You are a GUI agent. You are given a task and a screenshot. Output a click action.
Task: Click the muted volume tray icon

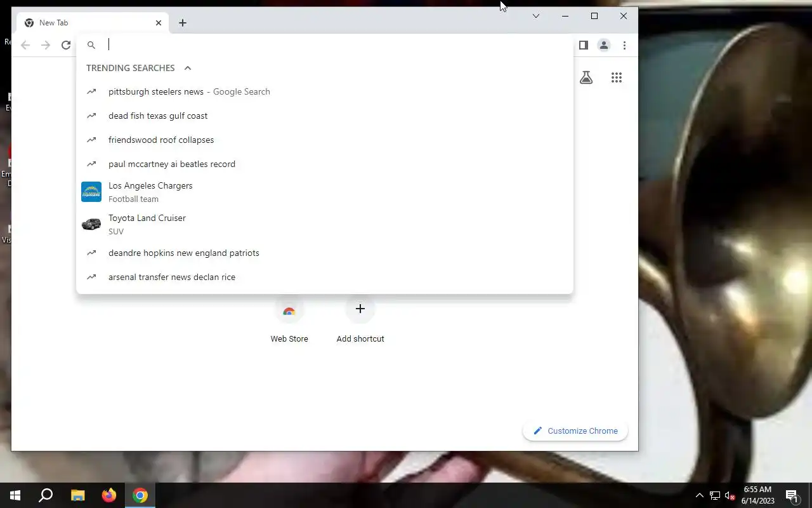(730, 495)
